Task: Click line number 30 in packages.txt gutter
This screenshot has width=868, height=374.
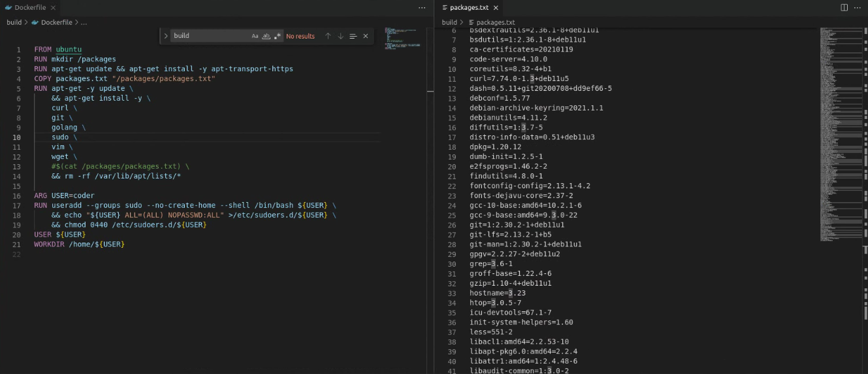Action: point(452,264)
